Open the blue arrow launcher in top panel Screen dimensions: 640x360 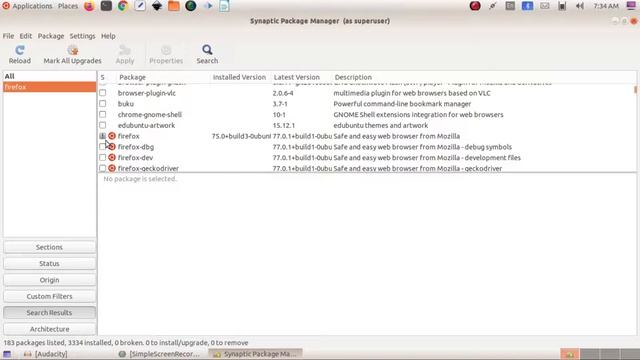coord(208,6)
